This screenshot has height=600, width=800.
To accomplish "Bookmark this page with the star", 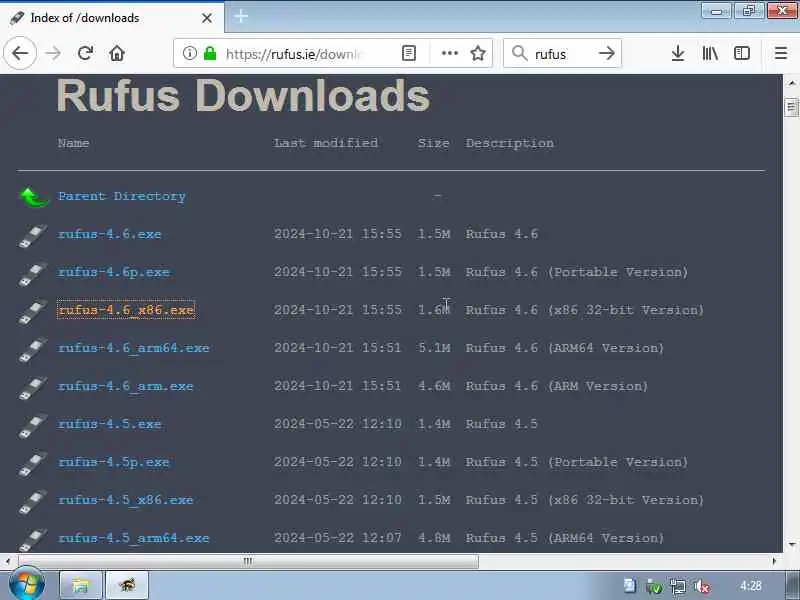I will coord(478,53).
